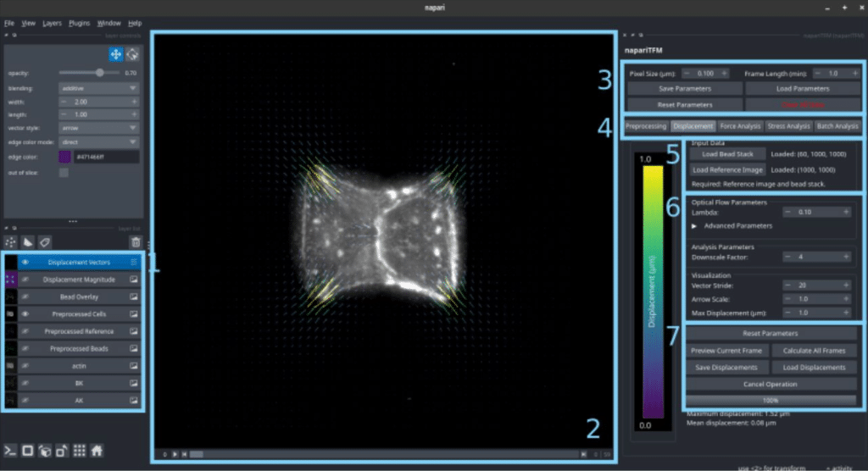868x471 pixels.
Task: Click the edge color swatch
Action: [64, 157]
